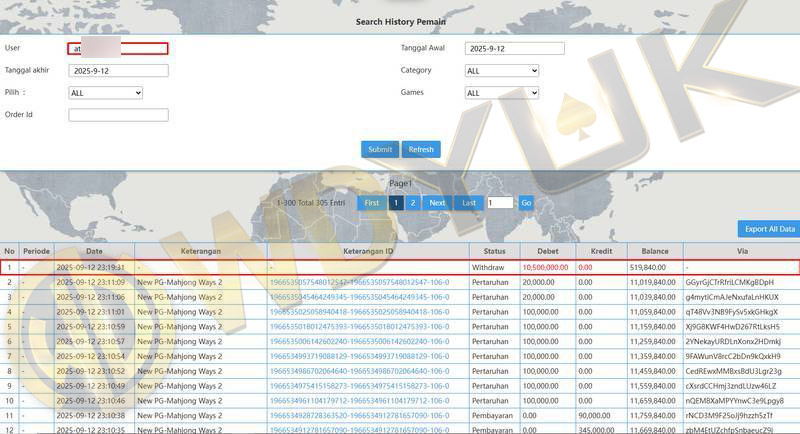
Task: Open Keterangan ID link in row 3
Action: pyautogui.click(x=359, y=297)
